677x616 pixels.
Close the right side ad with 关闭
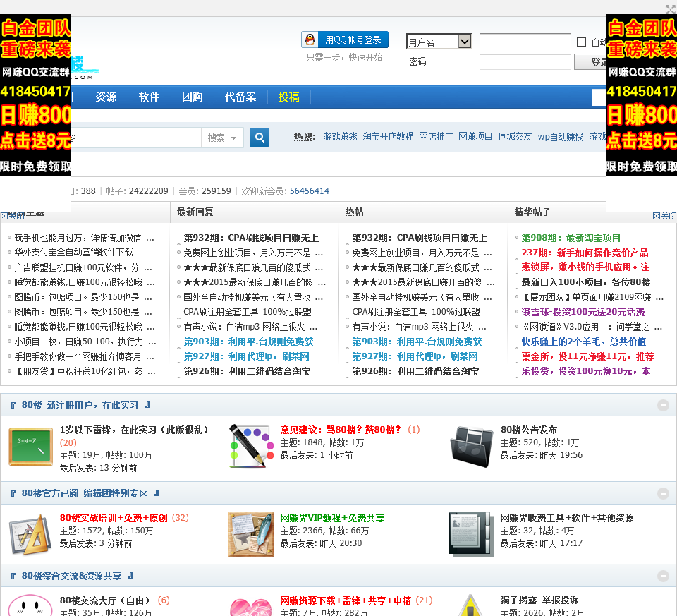[x=664, y=216]
